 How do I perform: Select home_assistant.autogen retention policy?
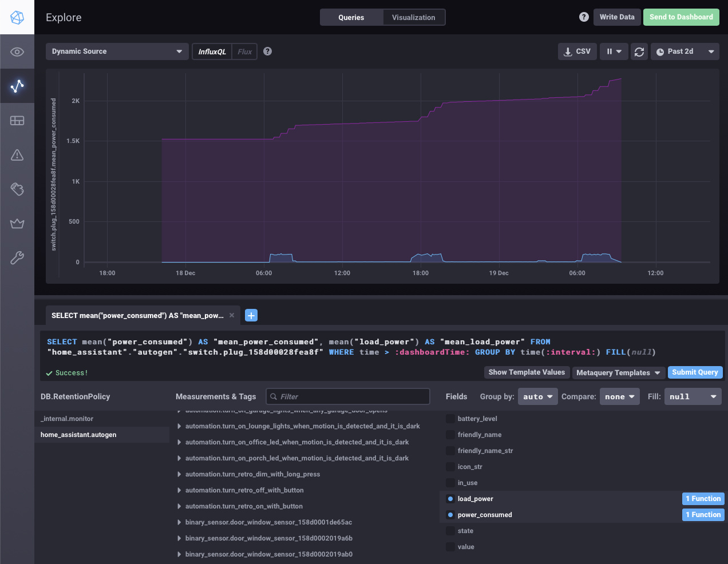click(102, 435)
